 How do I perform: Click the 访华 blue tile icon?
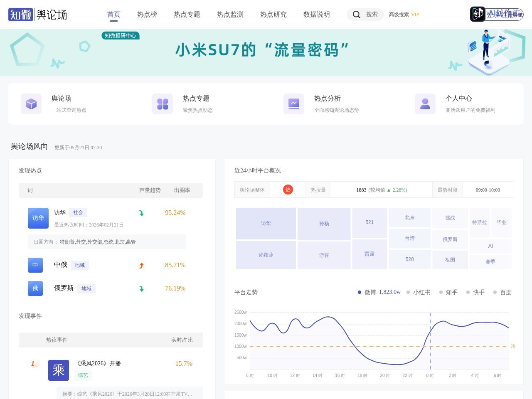pos(38,218)
